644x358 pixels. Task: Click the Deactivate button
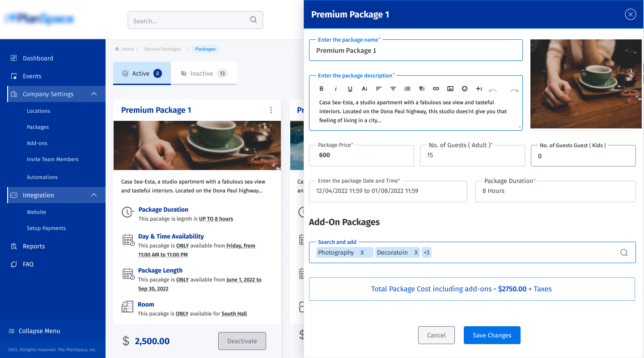[x=242, y=341]
